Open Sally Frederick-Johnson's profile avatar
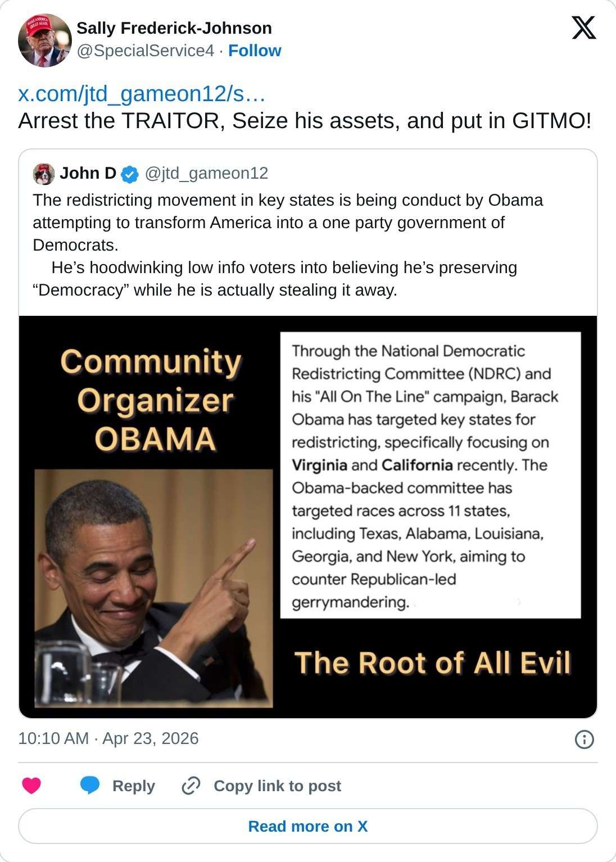616x862 pixels. click(x=44, y=40)
